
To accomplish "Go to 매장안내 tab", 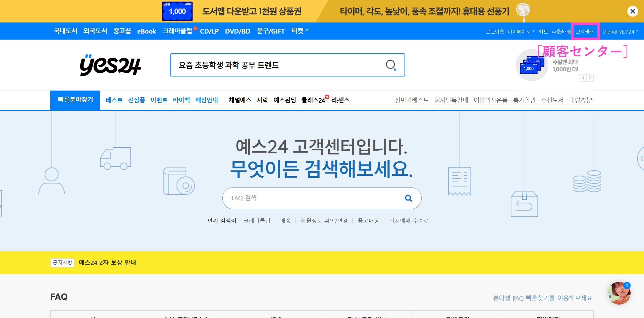I will pyautogui.click(x=207, y=100).
